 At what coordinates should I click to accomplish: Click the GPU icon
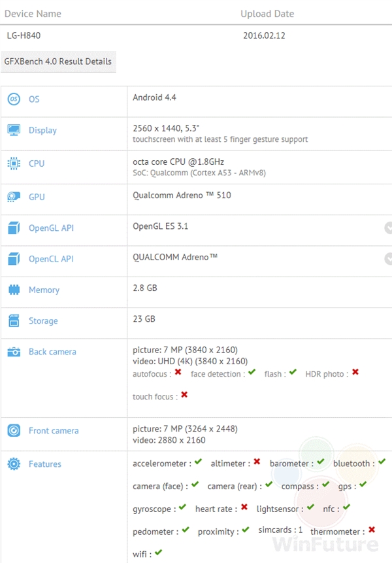pyautogui.click(x=14, y=197)
